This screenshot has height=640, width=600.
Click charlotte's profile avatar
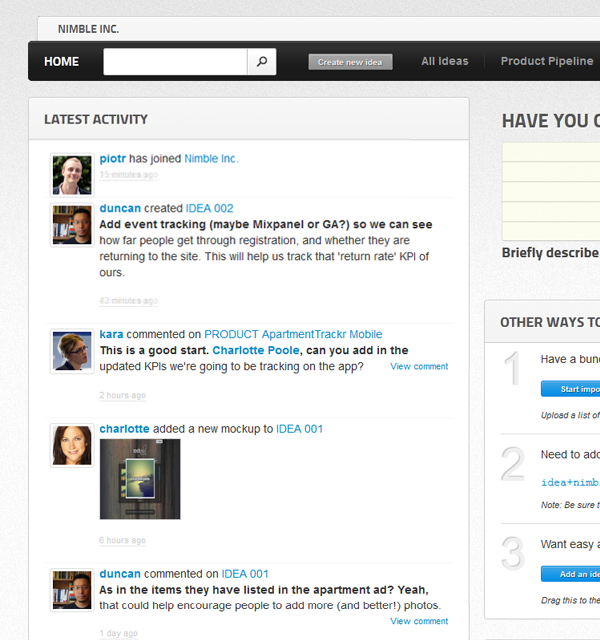72,445
